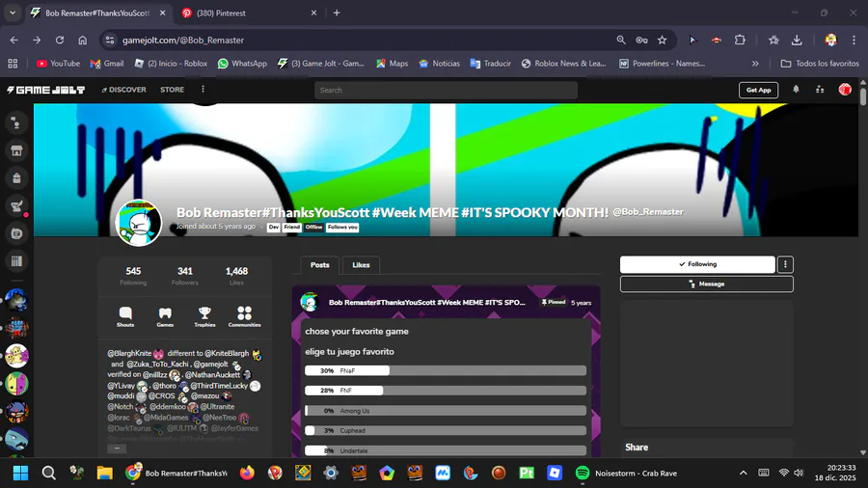Click the 341 Followers count
This screenshot has height=488, width=868.
tap(185, 276)
